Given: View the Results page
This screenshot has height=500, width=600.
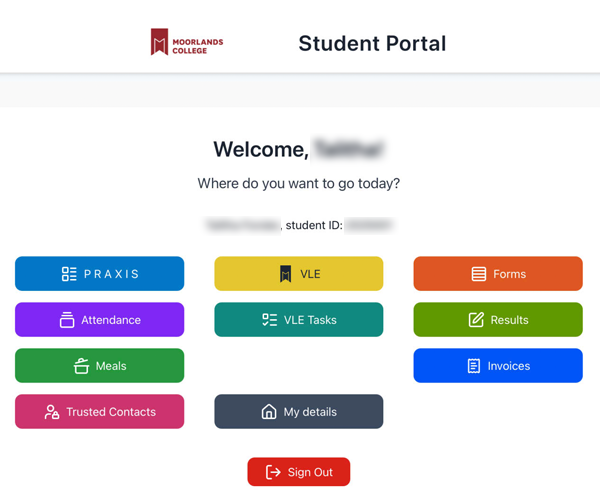Looking at the screenshot, I should tap(498, 319).
